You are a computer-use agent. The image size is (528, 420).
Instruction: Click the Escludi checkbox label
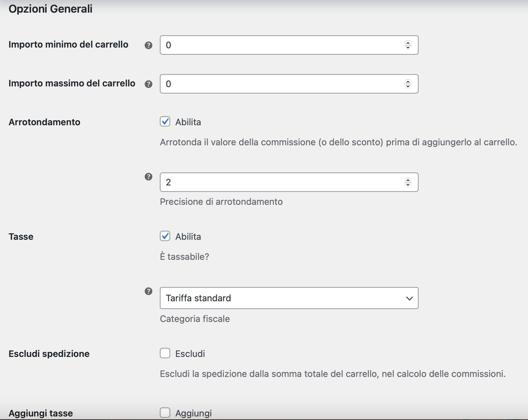click(x=190, y=354)
